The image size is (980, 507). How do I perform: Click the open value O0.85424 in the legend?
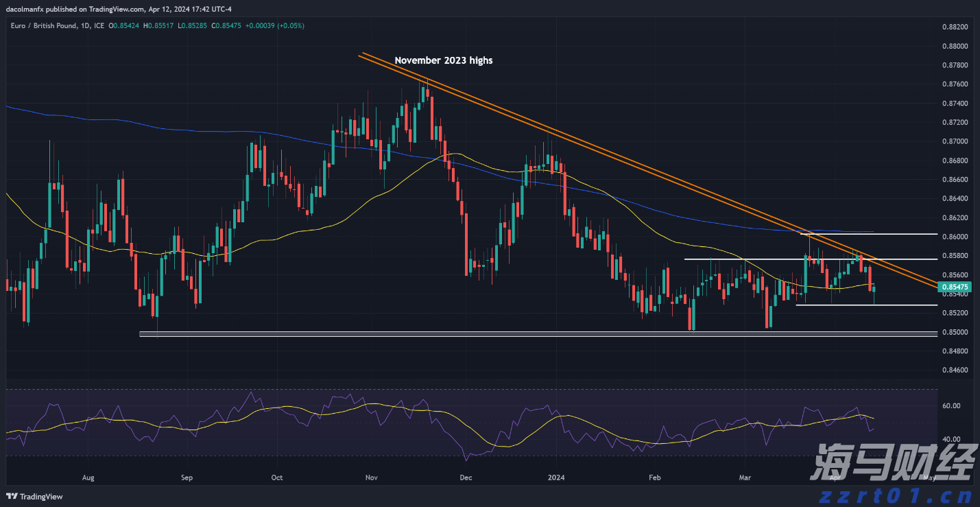[126, 25]
